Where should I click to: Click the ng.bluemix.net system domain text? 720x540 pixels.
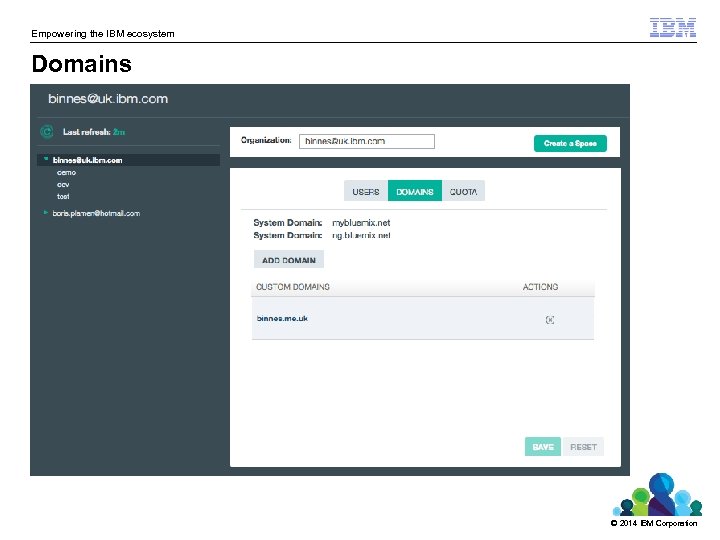[x=361, y=235]
